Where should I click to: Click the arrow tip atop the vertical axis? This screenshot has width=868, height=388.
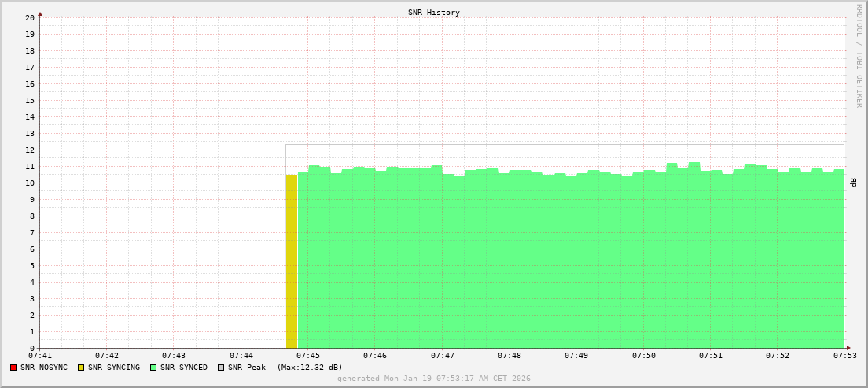(x=40, y=13)
